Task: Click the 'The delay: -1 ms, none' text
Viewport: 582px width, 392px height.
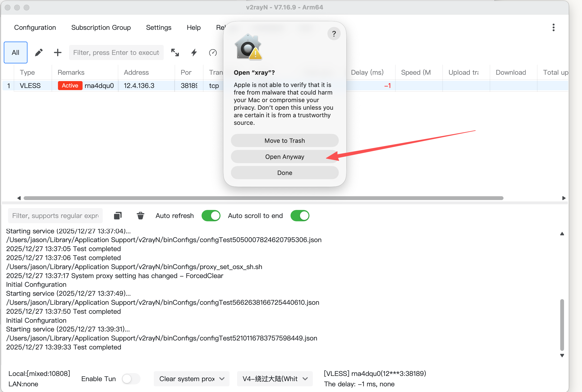Action: click(x=359, y=384)
